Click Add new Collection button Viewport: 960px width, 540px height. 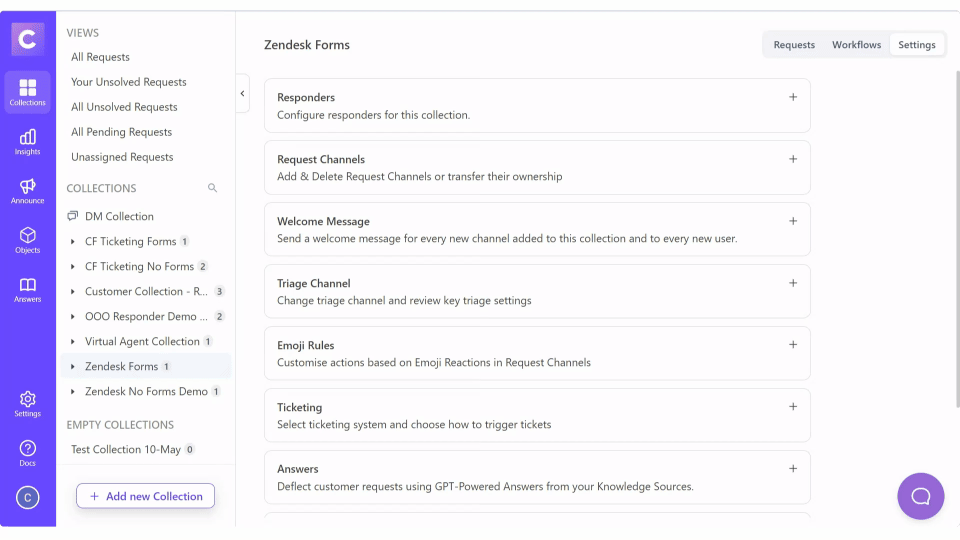pyautogui.click(x=145, y=496)
